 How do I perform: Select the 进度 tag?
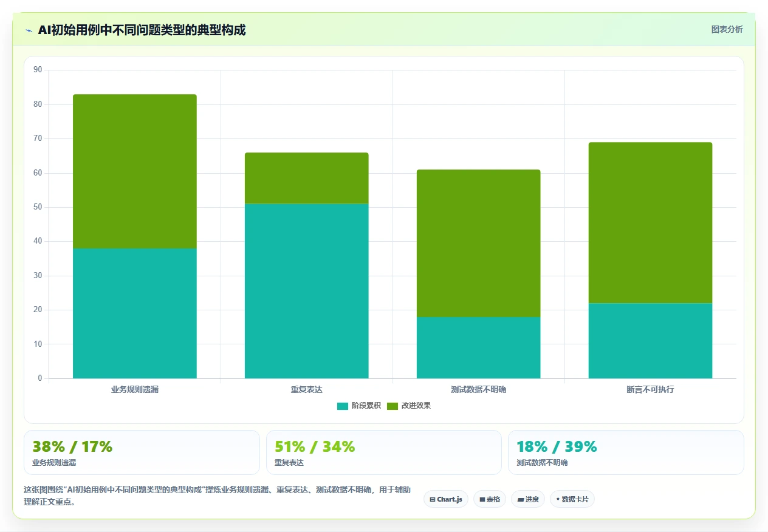pyautogui.click(x=528, y=499)
